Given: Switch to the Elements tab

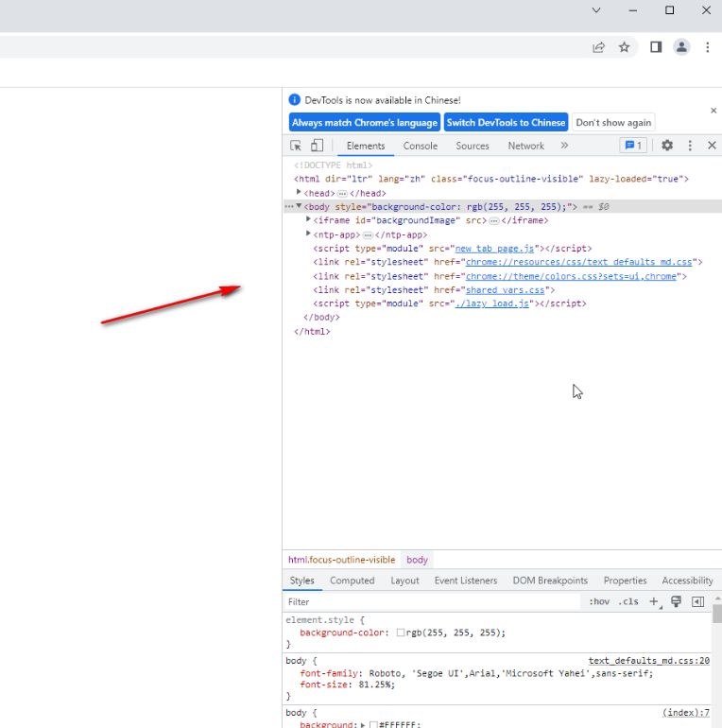Looking at the screenshot, I should point(366,146).
